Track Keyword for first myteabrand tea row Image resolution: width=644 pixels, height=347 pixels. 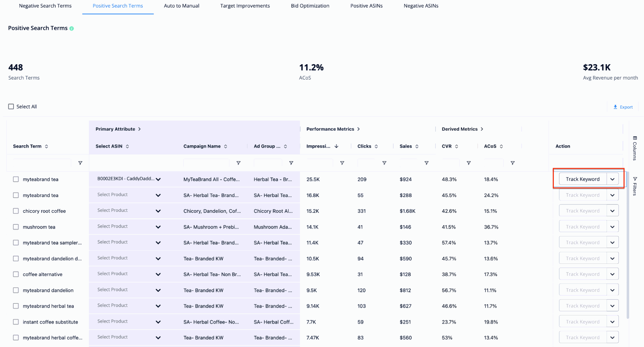click(583, 179)
